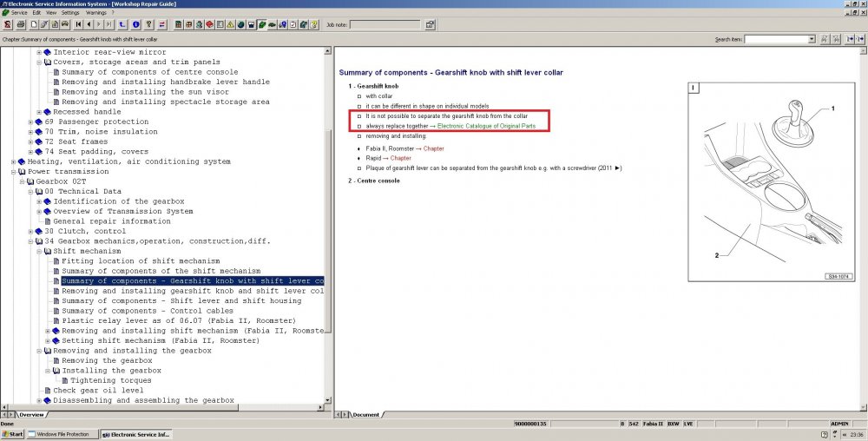The height and width of the screenshot is (441, 868).
Task: Click the new document icon in the toolbar
Action: pos(34,24)
